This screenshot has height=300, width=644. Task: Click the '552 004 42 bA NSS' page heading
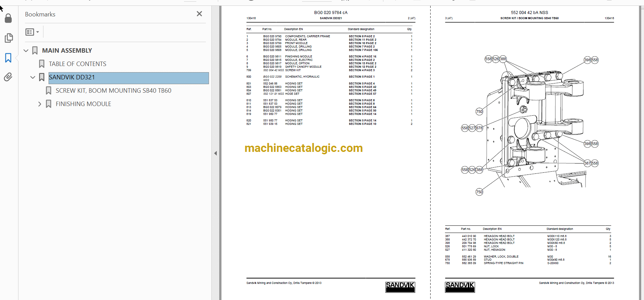(x=529, y=13)
